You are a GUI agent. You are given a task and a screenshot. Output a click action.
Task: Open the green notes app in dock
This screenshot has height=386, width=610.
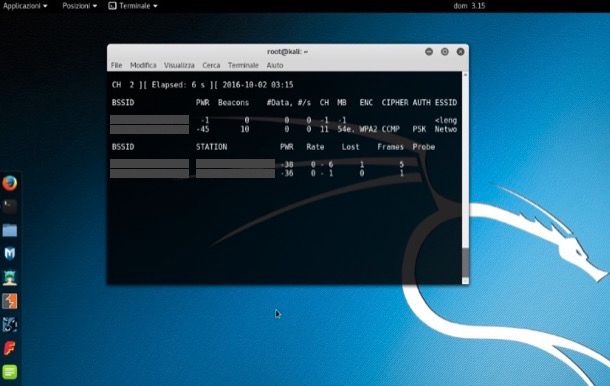(x=10, y=372)
